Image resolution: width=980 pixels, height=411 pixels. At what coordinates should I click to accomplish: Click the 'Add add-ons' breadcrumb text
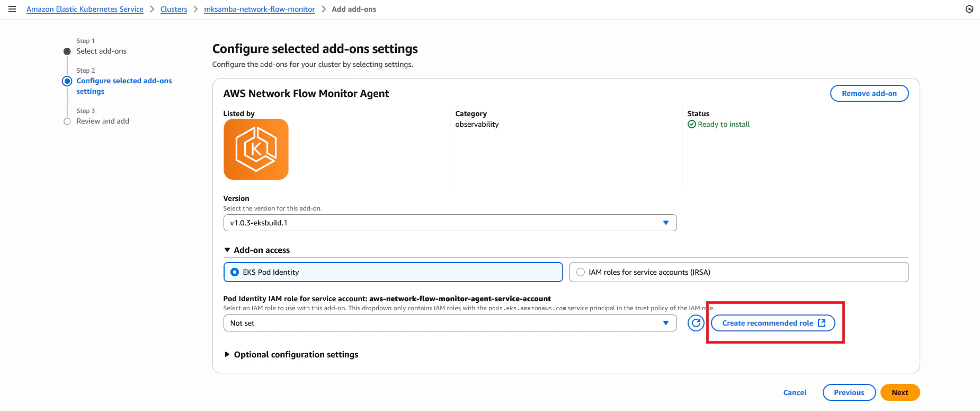click(x=354, y=9)
